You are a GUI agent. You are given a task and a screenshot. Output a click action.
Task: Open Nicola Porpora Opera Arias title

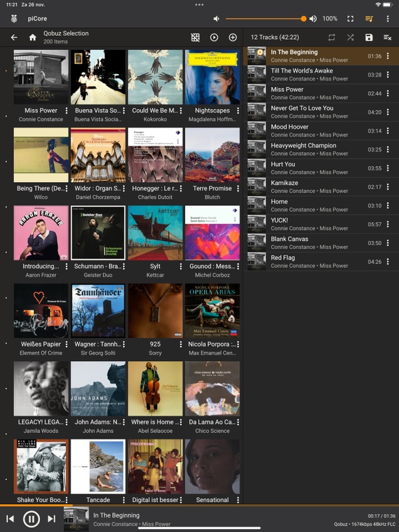pyautogui.click(x=212, y=344)
